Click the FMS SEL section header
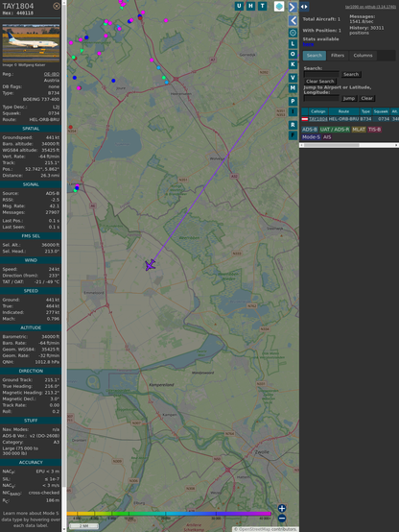Screen dimensions: 399x532 point(31,236)
